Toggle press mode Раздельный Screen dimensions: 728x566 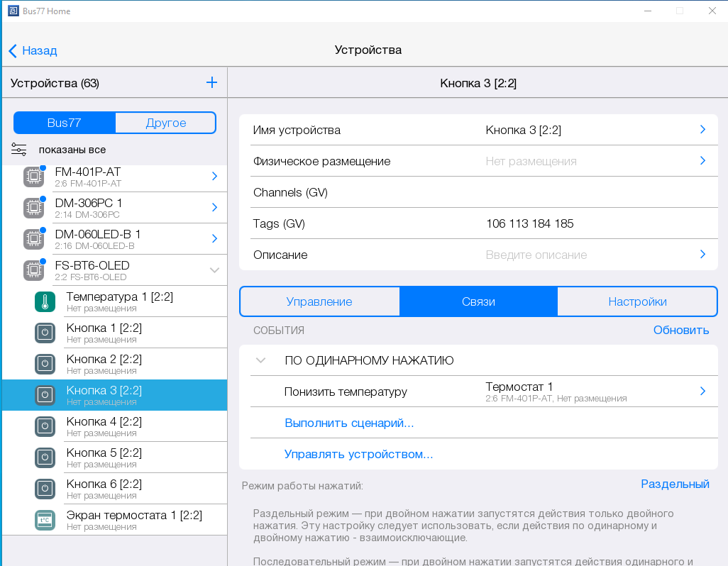pos(674,484)
